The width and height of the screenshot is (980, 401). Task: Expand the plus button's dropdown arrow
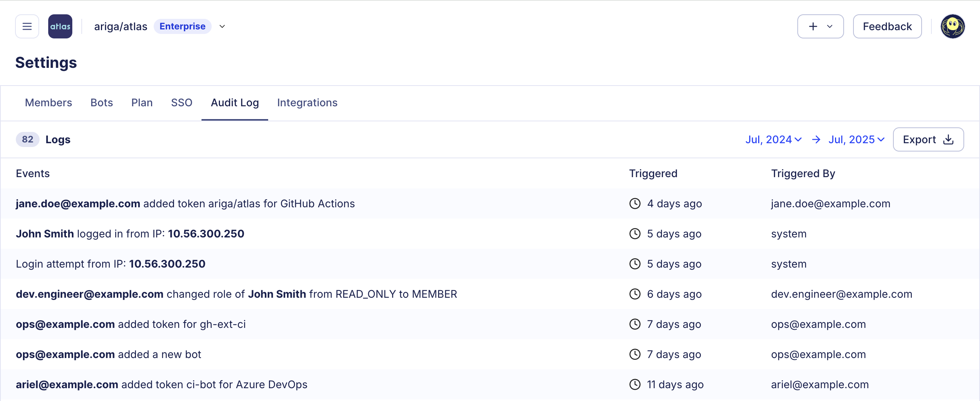[829, 26]
